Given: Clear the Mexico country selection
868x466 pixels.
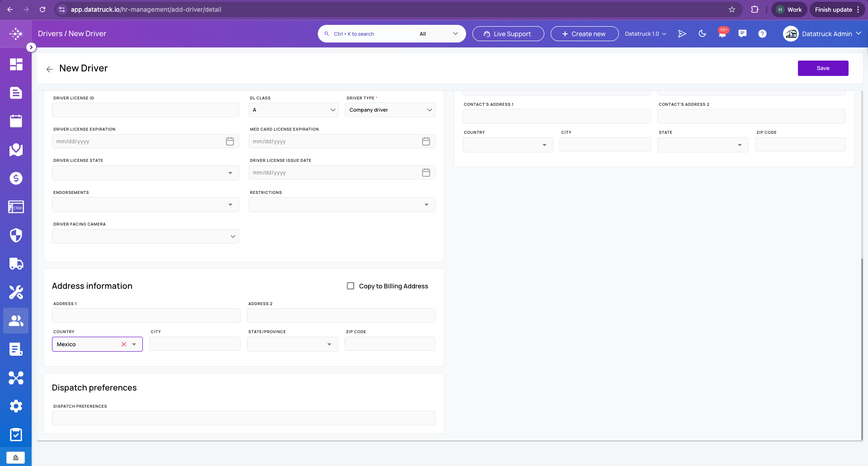Looking at the screenshot, I should (124, 344).
